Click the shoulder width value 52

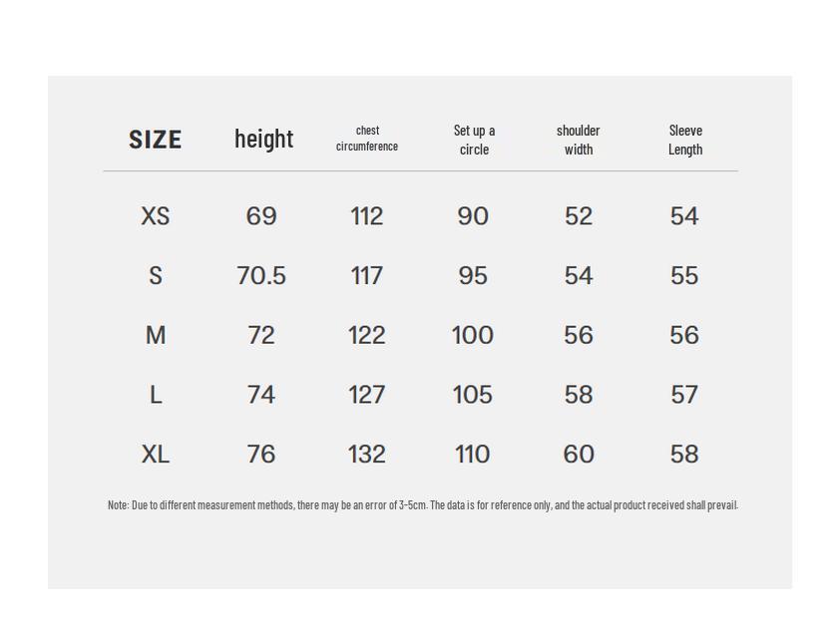click(x=579, y=216)
